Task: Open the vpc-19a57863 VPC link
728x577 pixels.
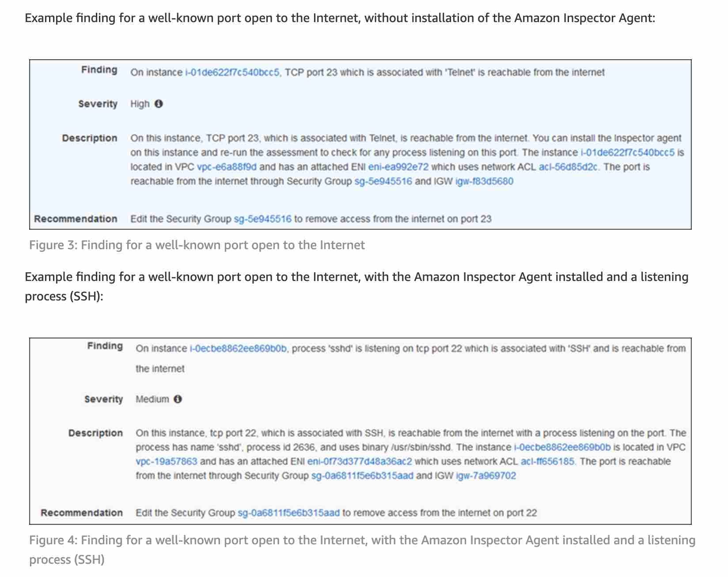Action: (x=166, y=461)
